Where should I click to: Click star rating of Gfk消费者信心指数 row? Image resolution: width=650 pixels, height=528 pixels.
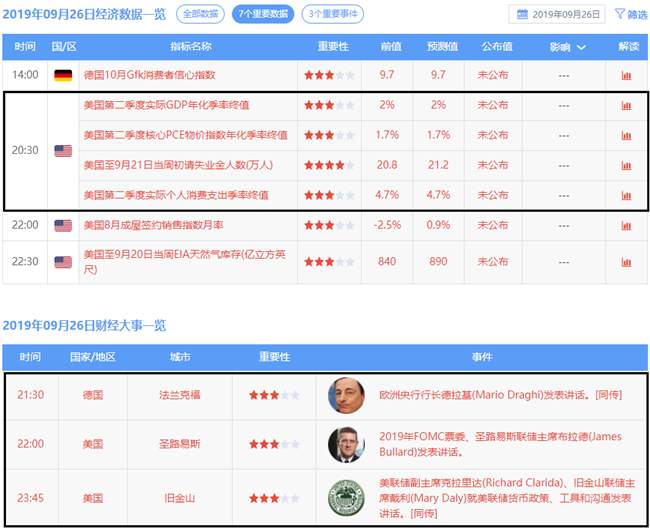pyautogui.click(x=329, y=75)
